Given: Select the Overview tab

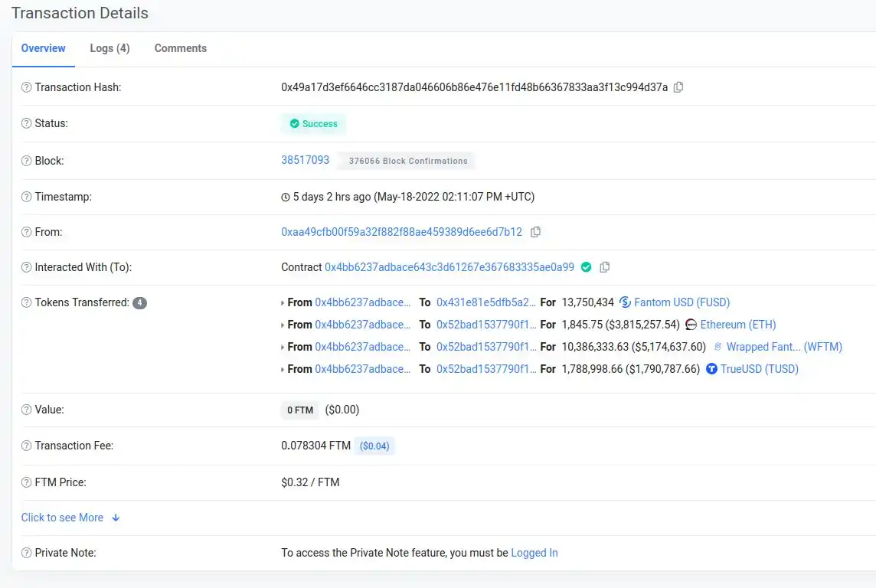Looking at the screenshot, I should click(x=43, y=48).
